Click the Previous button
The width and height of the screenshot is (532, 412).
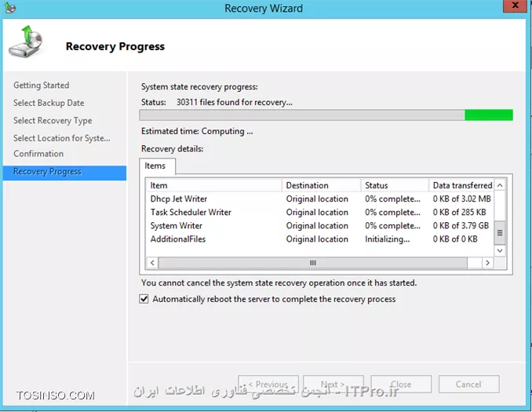pos(268,385)
